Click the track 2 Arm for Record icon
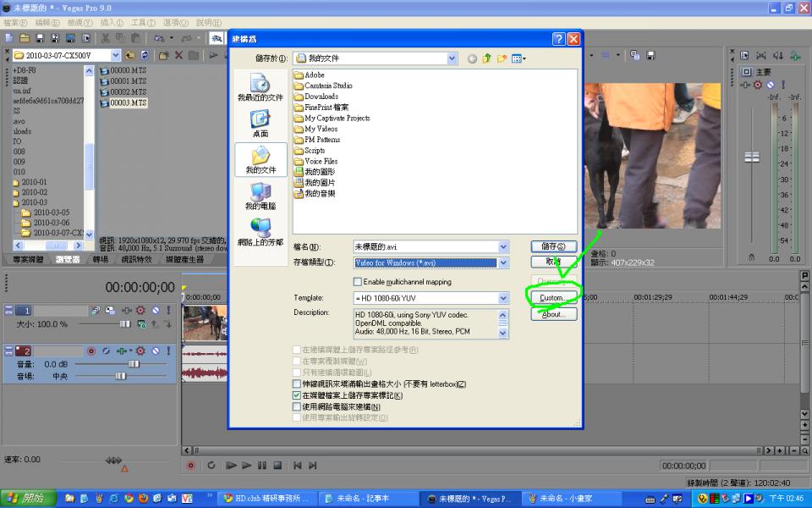 (91, 351)
